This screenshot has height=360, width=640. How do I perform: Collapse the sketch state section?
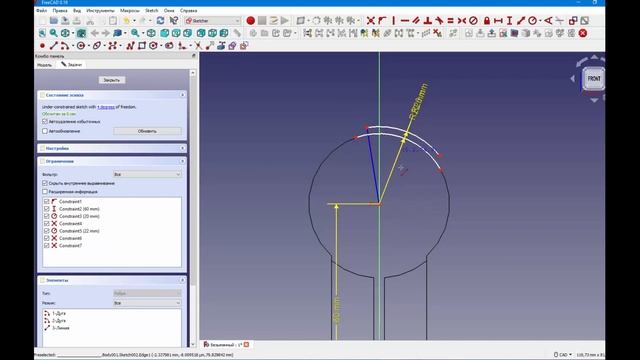click(182, 95)
